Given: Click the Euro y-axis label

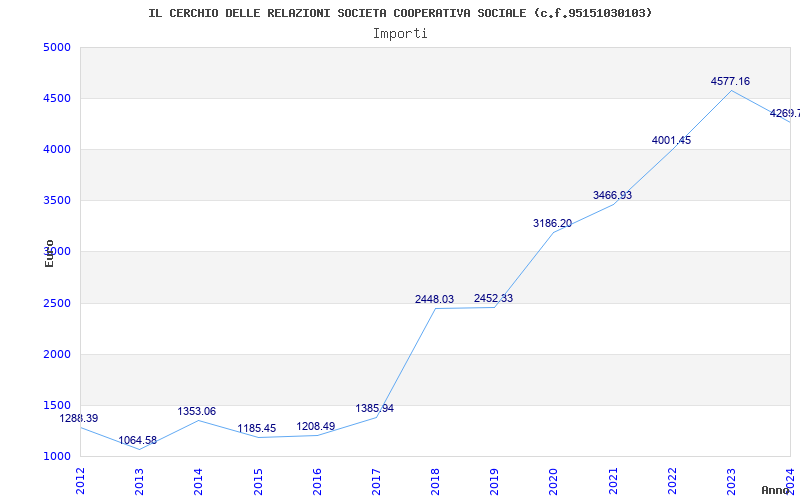Looking at the screenshot, I should tap(49, 254).
